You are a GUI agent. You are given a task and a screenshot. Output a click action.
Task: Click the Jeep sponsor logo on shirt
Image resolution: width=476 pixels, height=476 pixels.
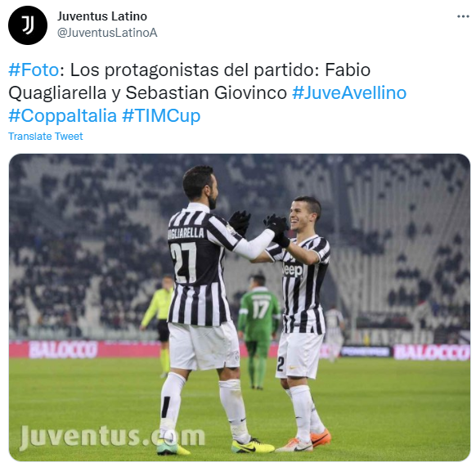293,269
